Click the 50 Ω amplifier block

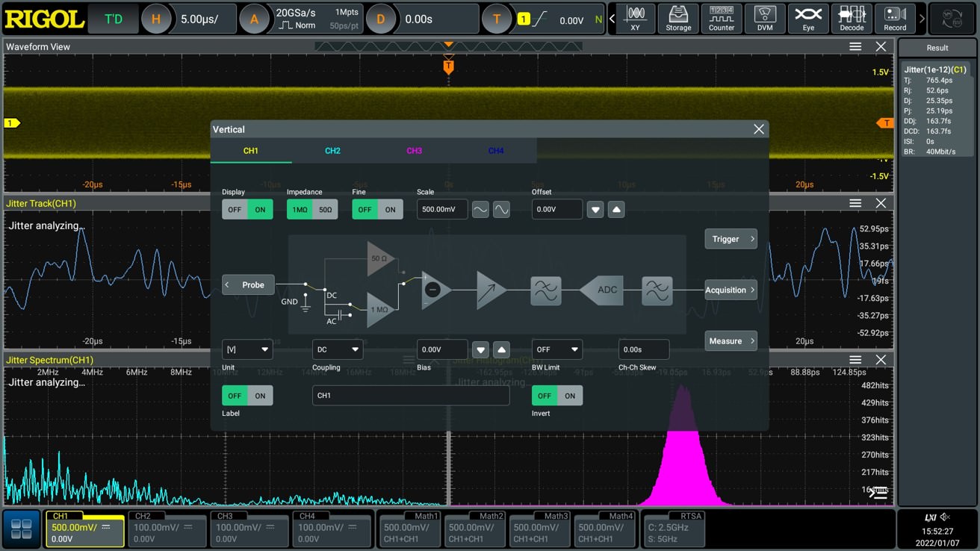379,258
